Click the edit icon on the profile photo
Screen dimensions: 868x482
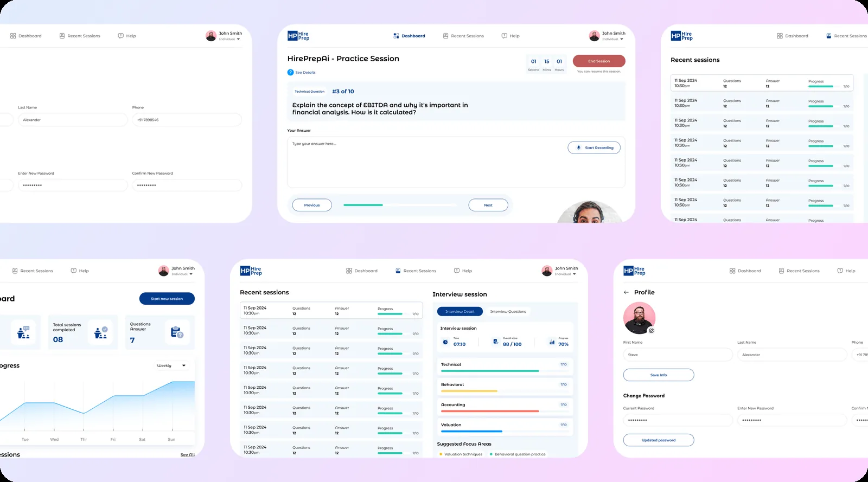[x=652, y=330]
